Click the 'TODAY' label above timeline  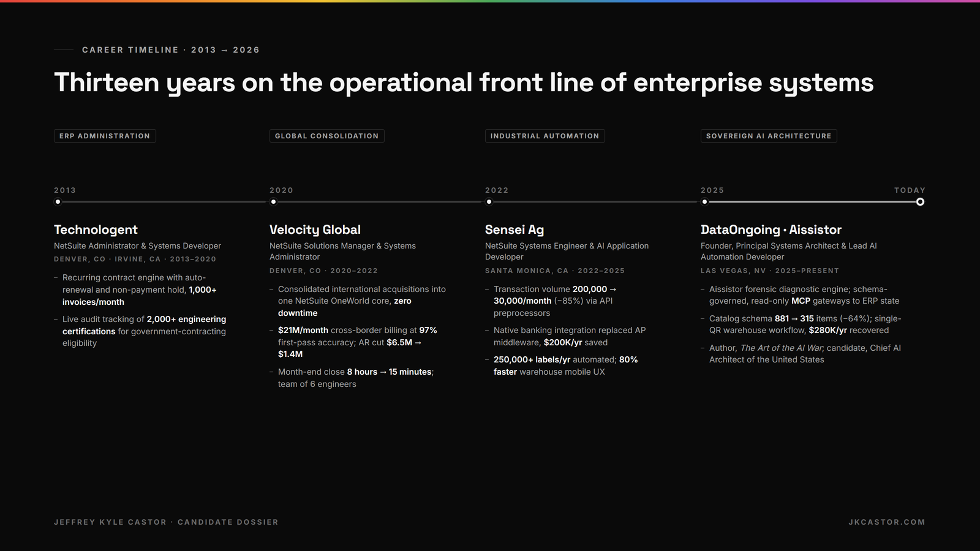click(x=910, y=190)
